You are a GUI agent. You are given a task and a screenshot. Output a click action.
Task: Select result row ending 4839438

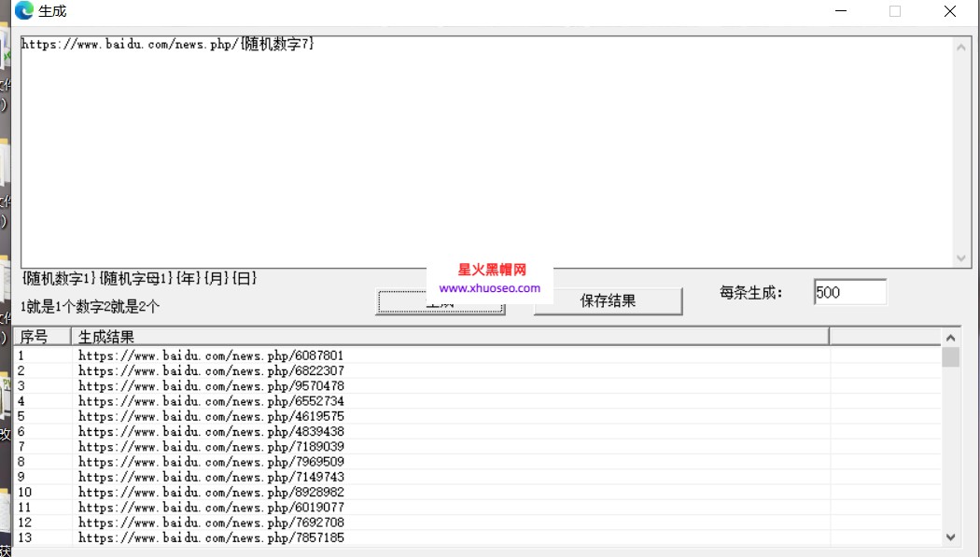478,431
